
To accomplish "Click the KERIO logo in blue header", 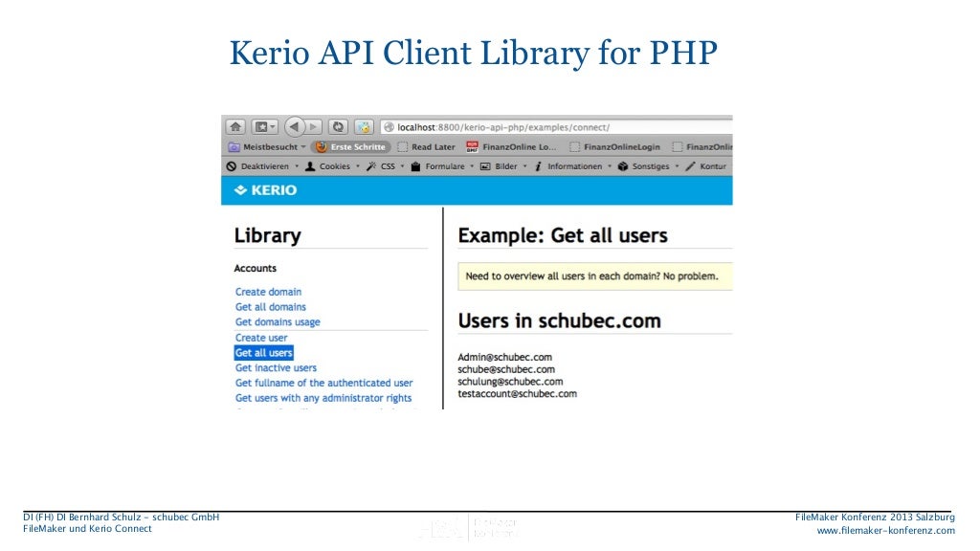I will (265, 190).
